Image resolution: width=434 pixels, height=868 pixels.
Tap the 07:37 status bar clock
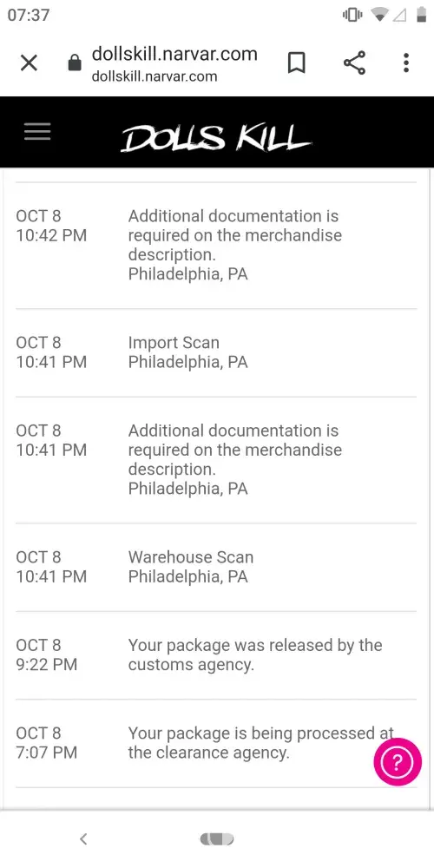[x=29, y=15]
